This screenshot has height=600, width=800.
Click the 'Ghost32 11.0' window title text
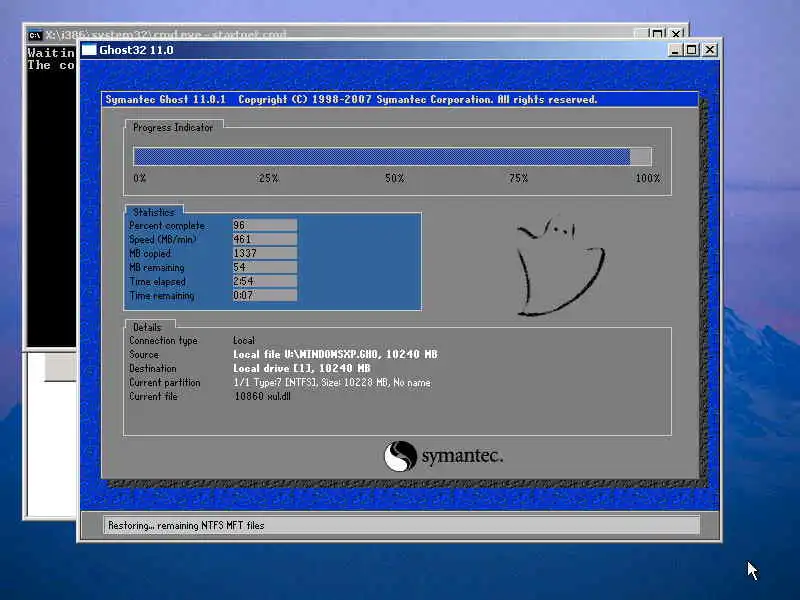pos(136,50)
